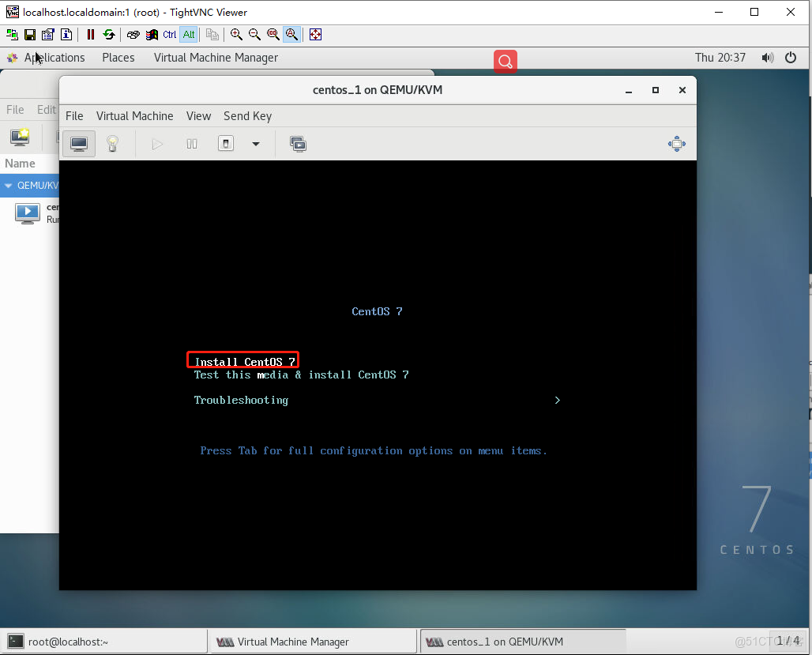Click the Manage VM snapshots icon
Screen dimensions: 812x655
pyautogui.click(x=299, y=144)
